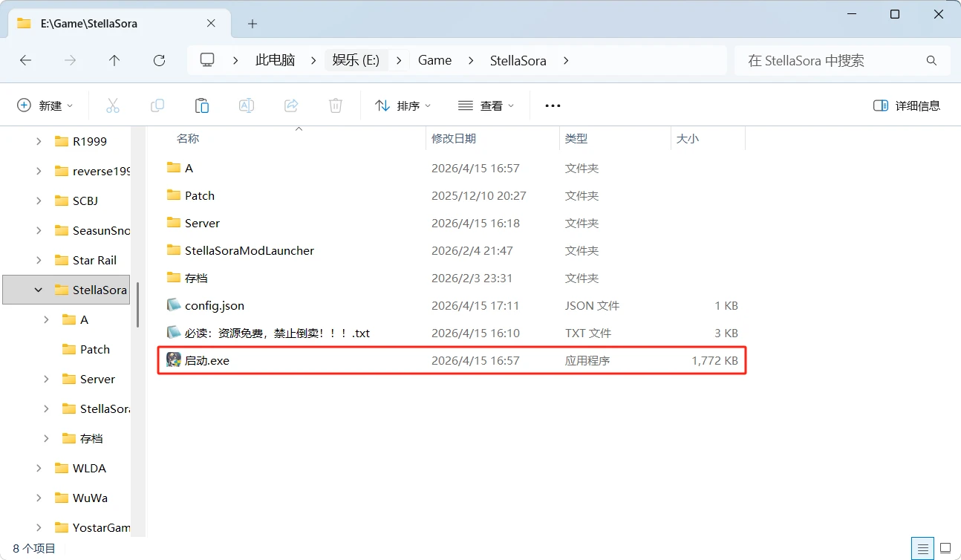Open the 查看 view options dropdown
Screen dimensions: 961x560
(486, 105)
